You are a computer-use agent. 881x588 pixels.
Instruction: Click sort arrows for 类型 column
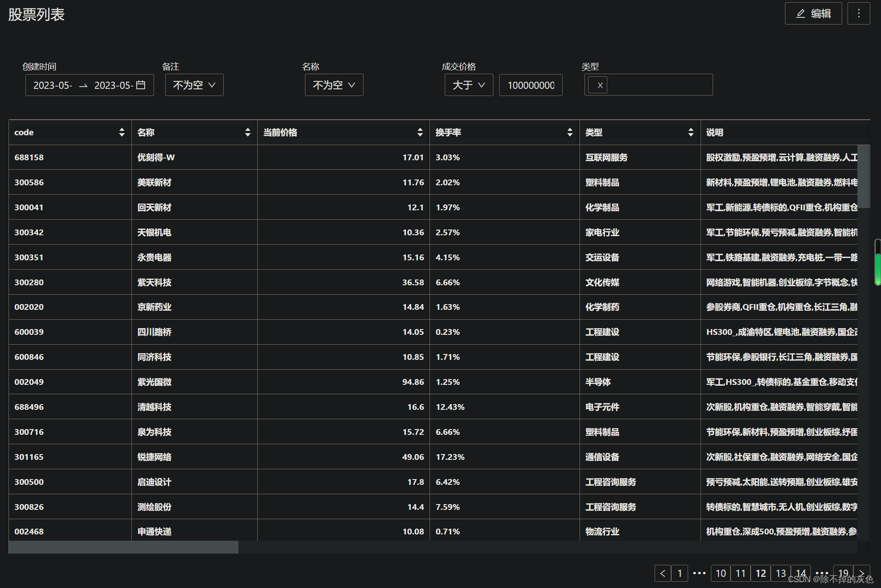pos(690,132)
